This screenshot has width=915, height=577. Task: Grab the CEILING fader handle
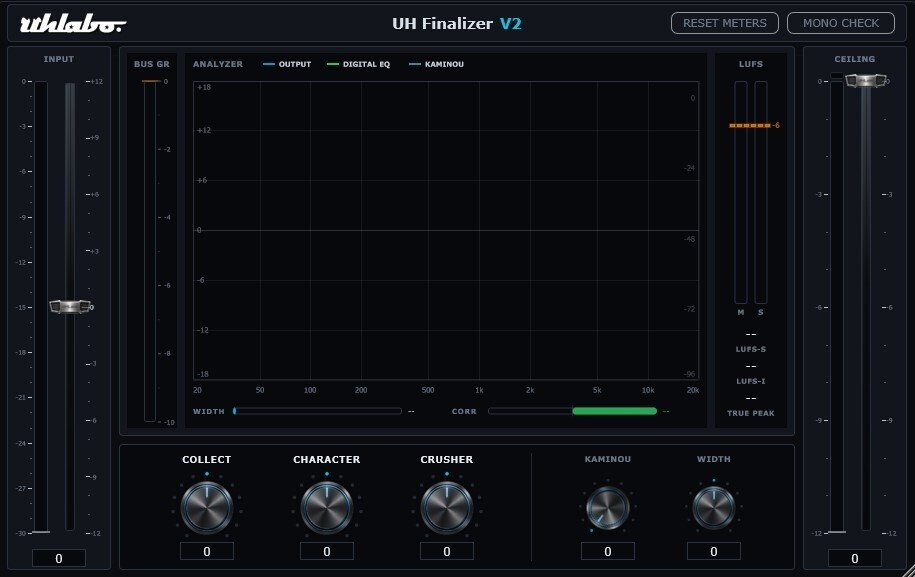[x=865, y=81]
